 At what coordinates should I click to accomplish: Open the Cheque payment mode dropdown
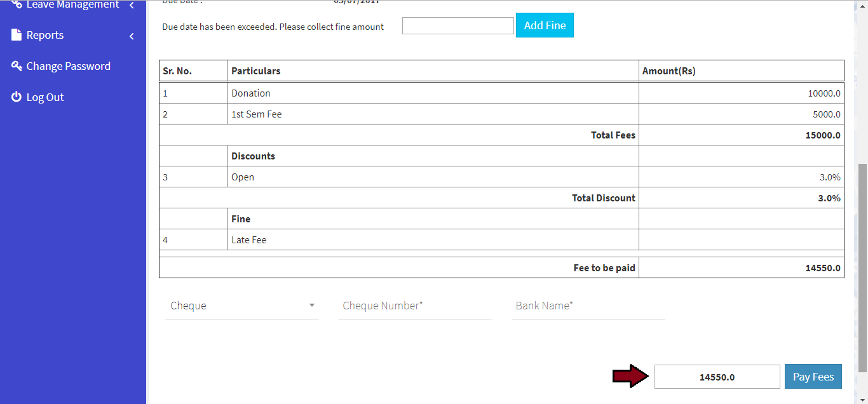tap(241, 306)
